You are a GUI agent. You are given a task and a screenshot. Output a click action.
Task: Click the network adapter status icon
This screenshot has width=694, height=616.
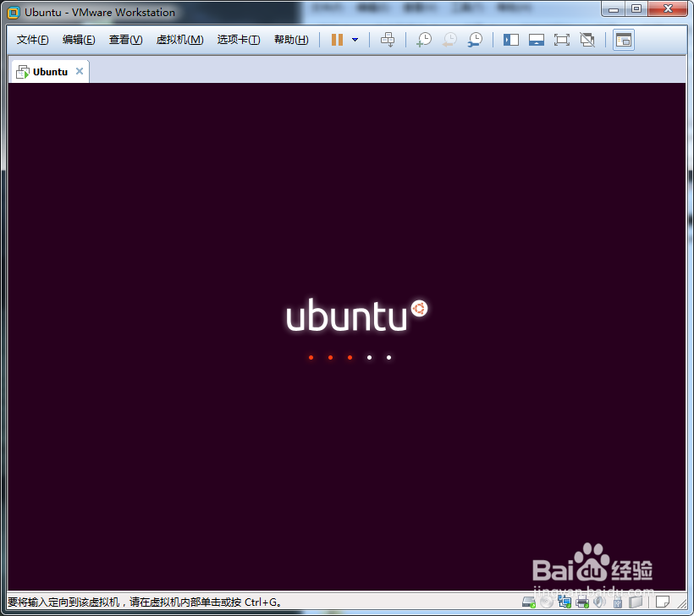point(565,602)
